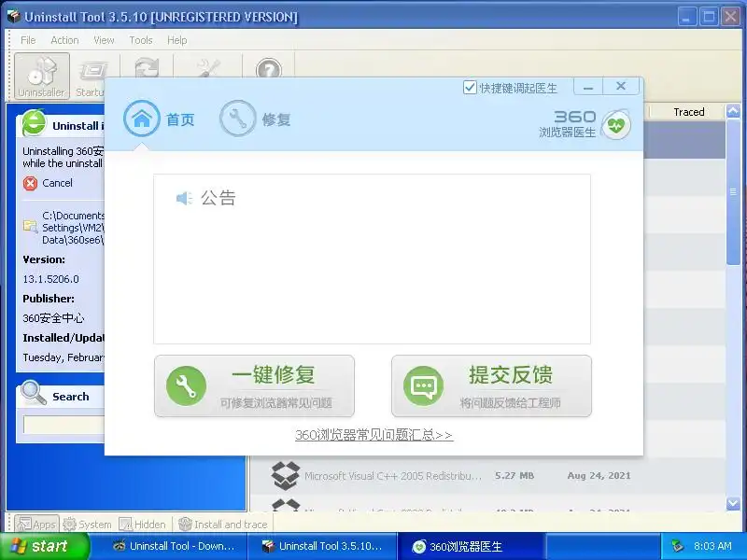Click the Search magnifier icon
Viewport: 747px width, 560px height.
pyautogui.click(x=33, y=393)
